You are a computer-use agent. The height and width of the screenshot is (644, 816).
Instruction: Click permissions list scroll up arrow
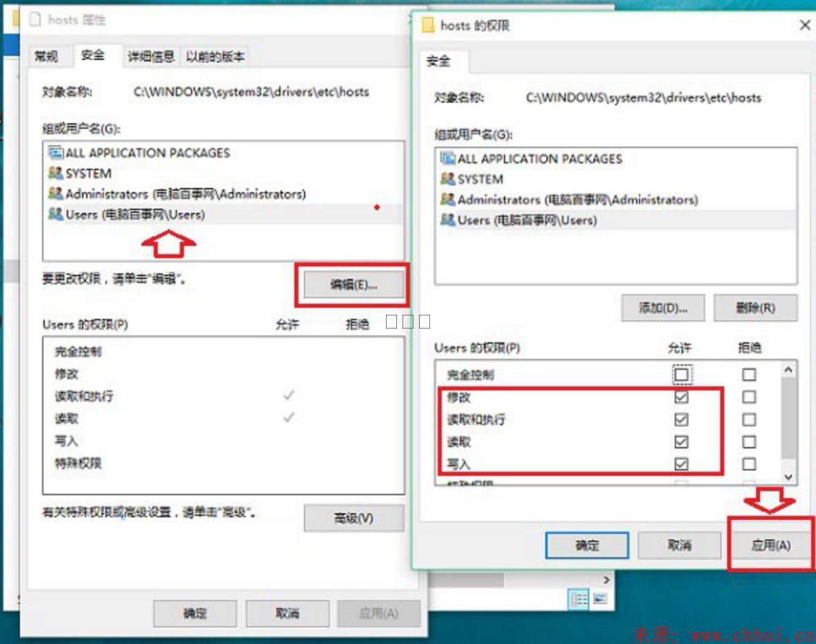(788, 369)
